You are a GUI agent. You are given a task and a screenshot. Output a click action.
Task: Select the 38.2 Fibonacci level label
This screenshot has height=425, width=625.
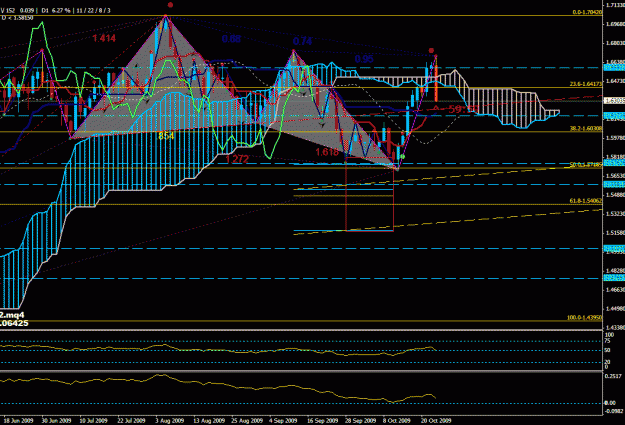click(x=586, y=128)
